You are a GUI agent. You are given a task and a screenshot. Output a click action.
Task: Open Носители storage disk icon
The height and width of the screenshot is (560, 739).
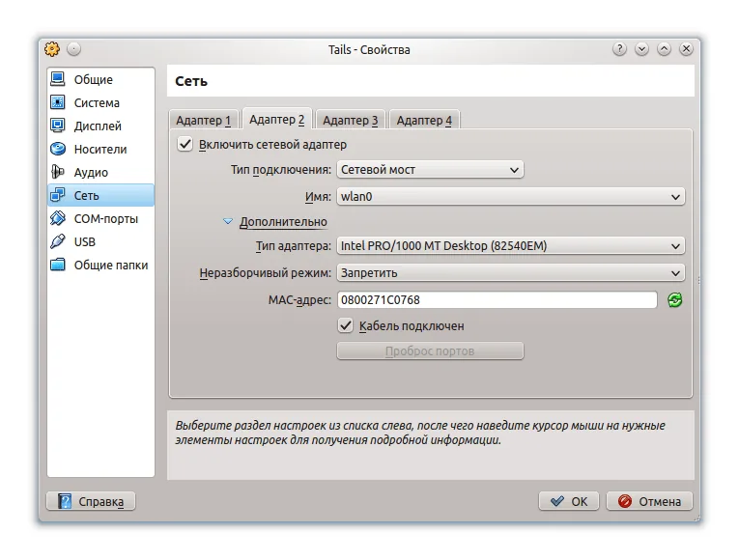(58, 149)
